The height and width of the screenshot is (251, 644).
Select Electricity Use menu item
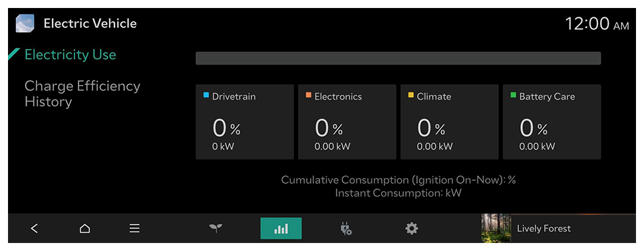[x=71, y=54]
